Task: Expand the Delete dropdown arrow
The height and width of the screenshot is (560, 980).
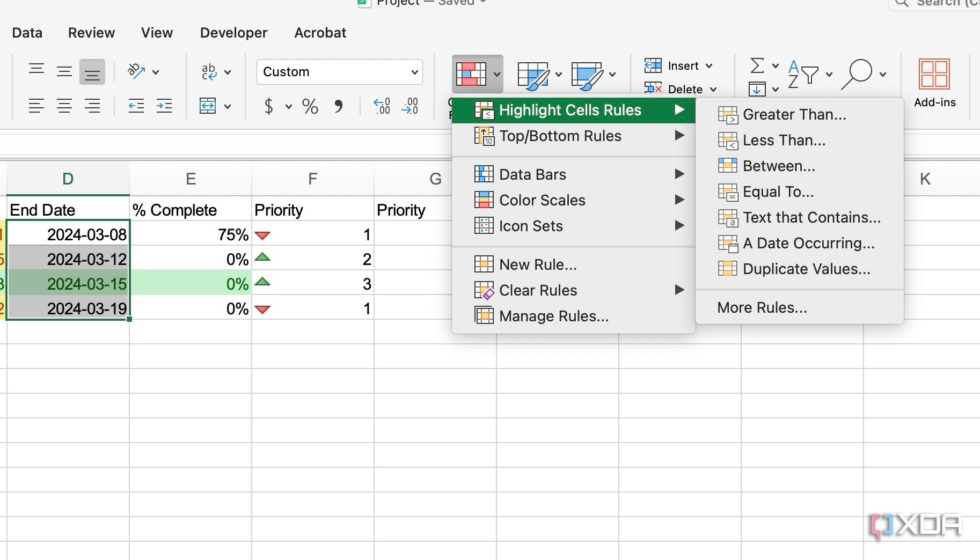Action: pos(714,89)
